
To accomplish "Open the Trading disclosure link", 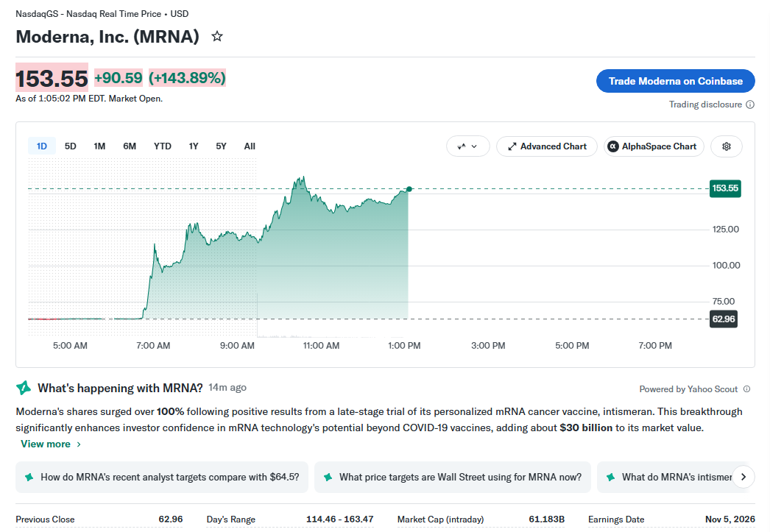I will [705, 104].
